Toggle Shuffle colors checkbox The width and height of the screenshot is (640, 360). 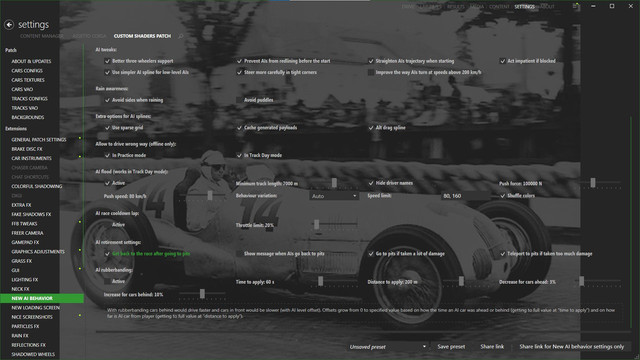(x=502, y=196)
